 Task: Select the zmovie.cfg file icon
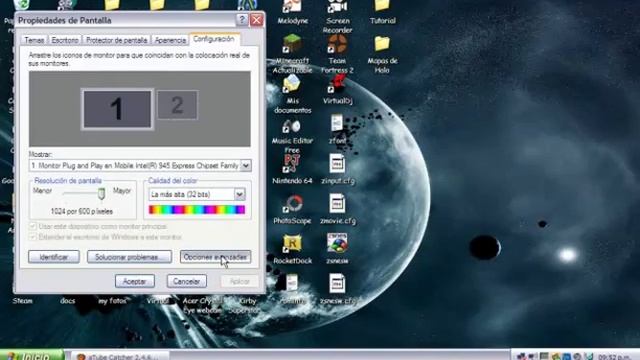click(x=338, y=209)
